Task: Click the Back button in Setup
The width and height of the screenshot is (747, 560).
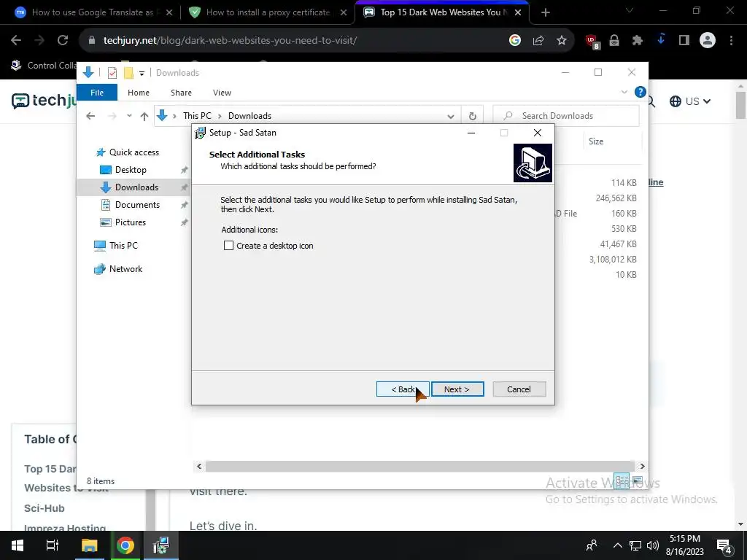Action: pos(403,389)
